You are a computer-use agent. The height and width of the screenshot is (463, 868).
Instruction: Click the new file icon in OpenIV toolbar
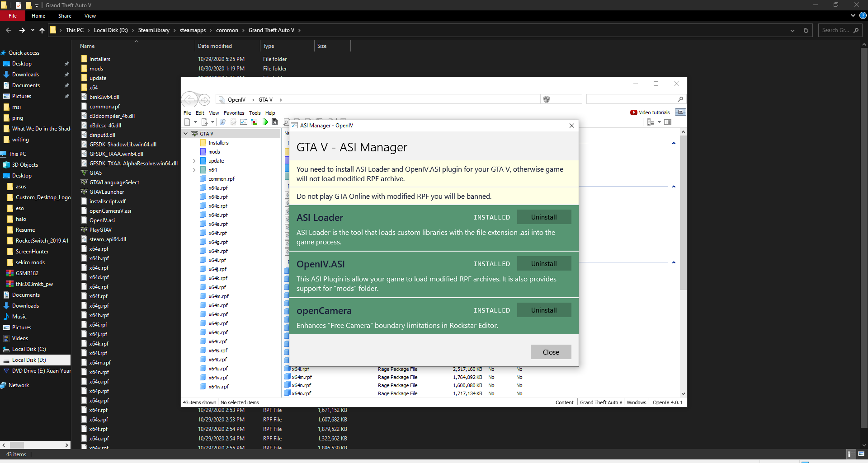click(187, 122)
